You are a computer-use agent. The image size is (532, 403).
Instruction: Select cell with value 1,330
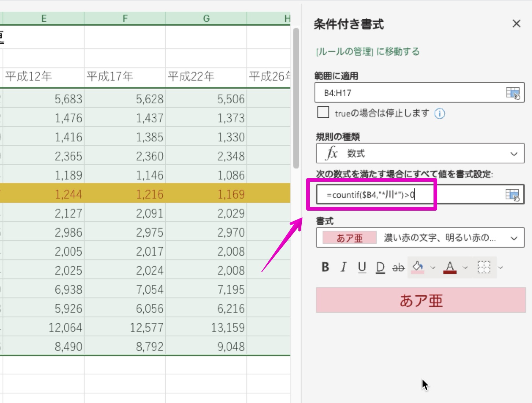pyautogui.click(x=206, y=137)
